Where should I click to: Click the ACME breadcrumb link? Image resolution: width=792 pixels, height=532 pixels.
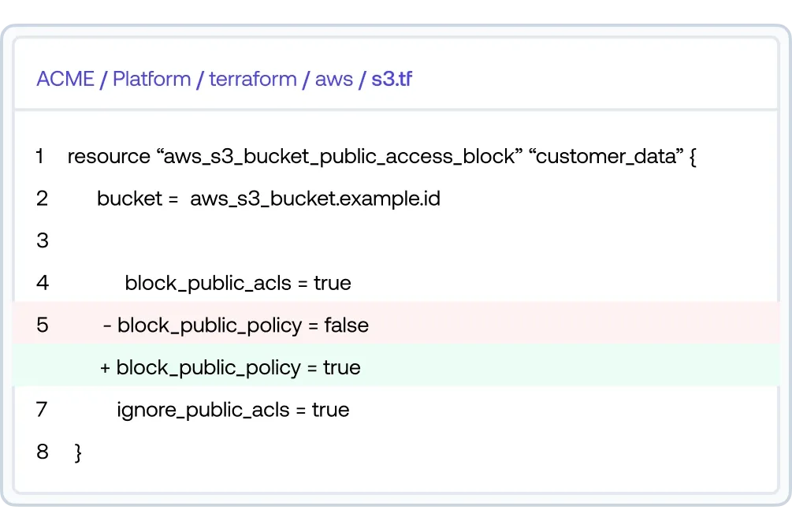(65, 80)
